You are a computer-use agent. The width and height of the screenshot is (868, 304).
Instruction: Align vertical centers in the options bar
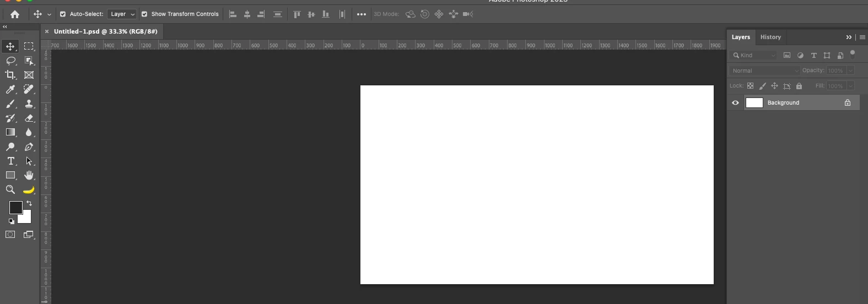[311, 14]
